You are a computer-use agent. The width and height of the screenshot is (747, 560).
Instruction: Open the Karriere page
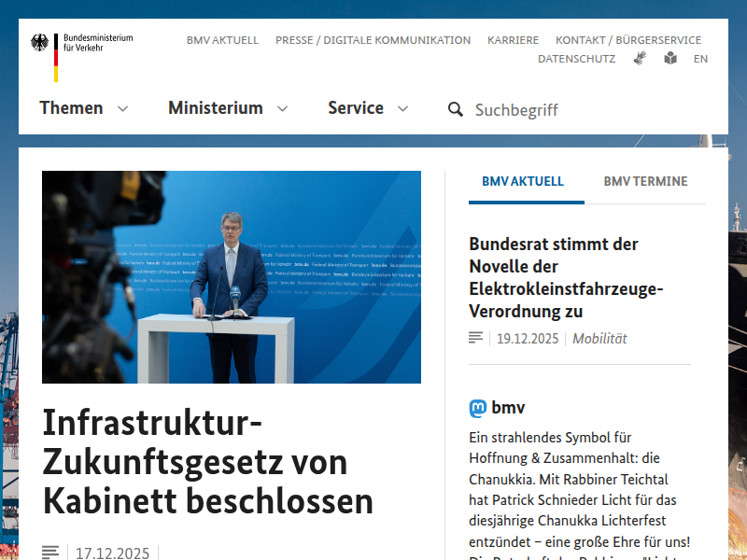coord(513,40)
